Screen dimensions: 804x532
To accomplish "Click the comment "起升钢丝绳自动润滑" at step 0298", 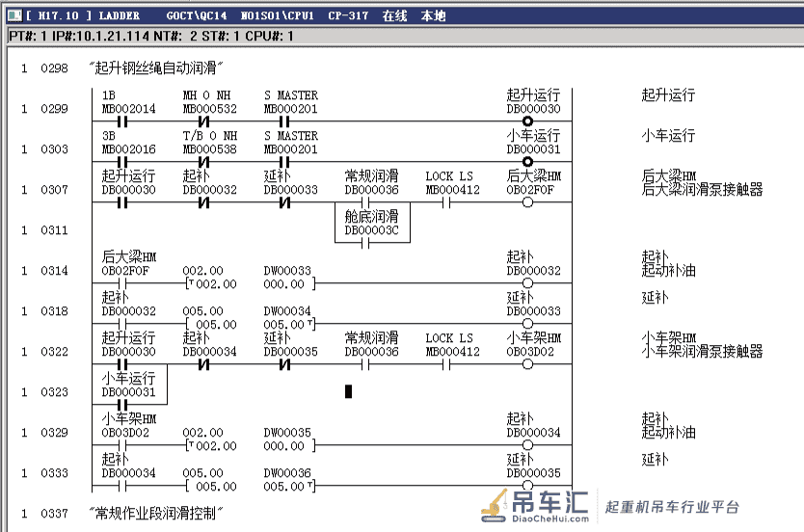I will (156, 67).
